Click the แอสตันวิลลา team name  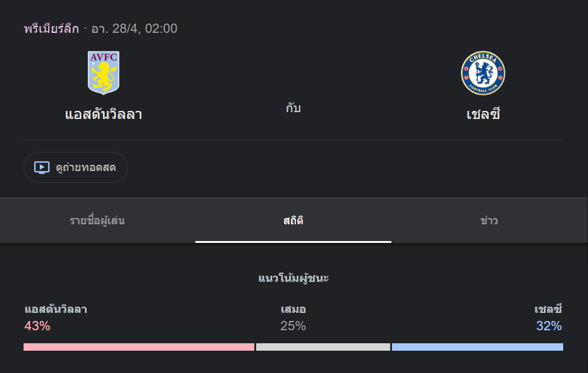[x=104, y=115]
